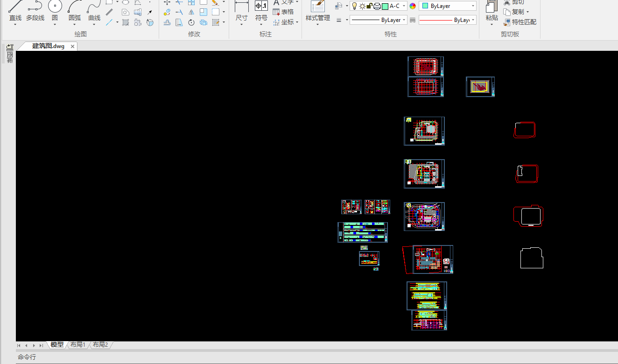Close the 建筑图.dwg document tab
618x364 pixels.
[72, 46]
